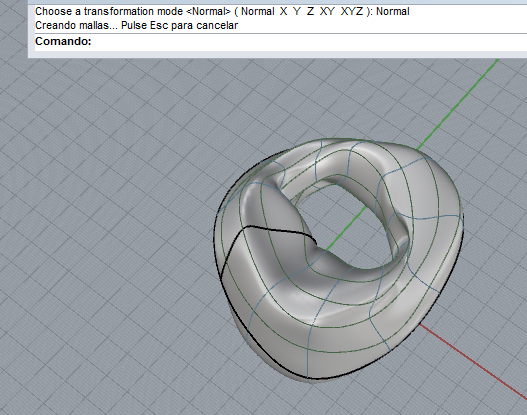The image size is (527, 415).
Task: Click the 'Creando mallas...' status message
Action: pos(76,26)
